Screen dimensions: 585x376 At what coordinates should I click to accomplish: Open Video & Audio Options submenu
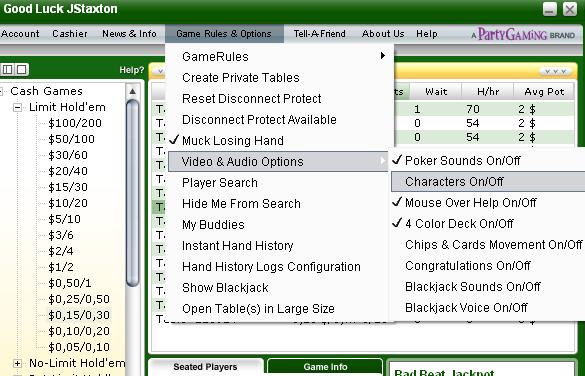278,162
